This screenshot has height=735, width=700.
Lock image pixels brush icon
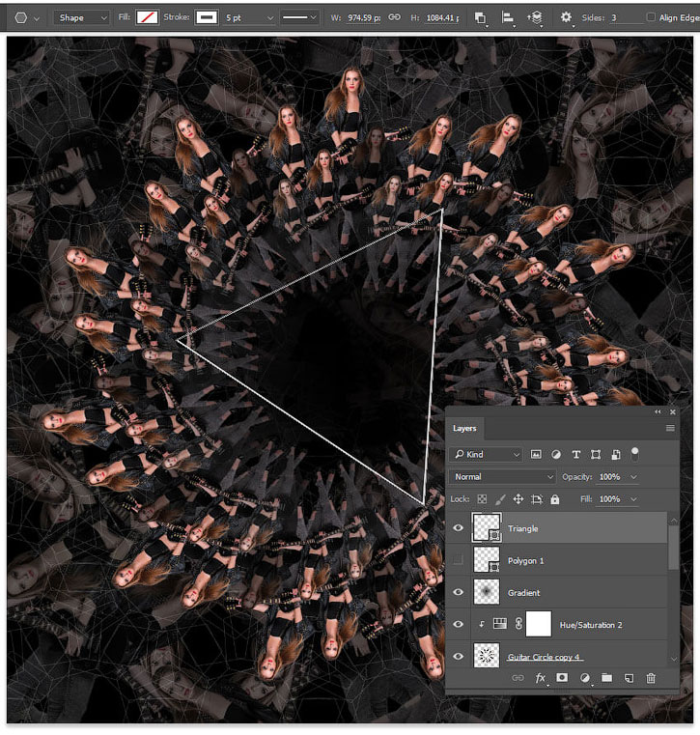click(x=500, y=499)
